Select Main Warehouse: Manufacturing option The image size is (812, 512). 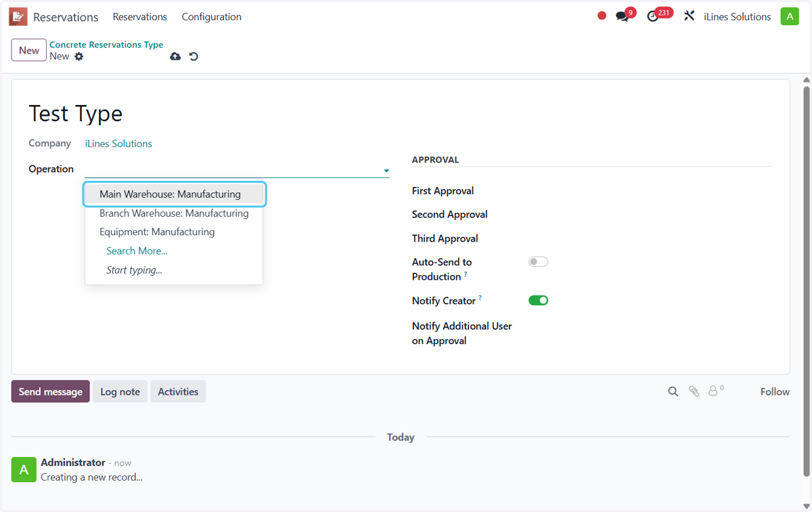click(174, 194)
